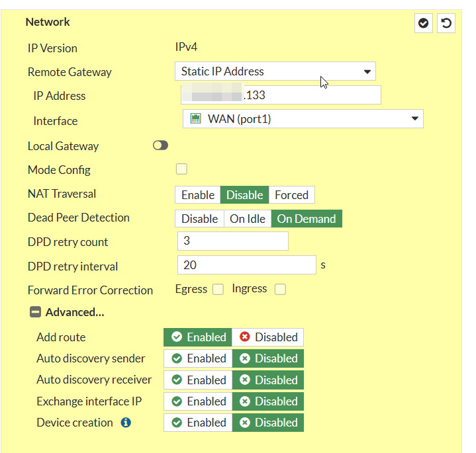Open the Remote Gateway dropdown
Image resolution: width=476 pixels, height=453 pixels.
275,71
